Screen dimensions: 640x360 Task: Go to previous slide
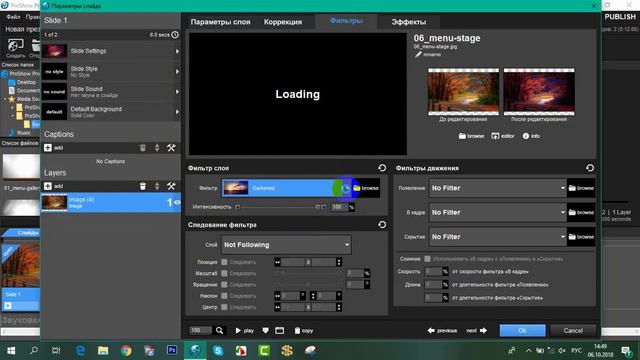pos(442,331)
